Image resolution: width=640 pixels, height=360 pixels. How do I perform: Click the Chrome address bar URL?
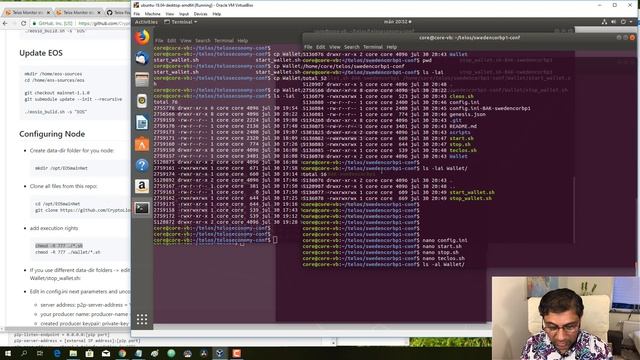point(104,24)
